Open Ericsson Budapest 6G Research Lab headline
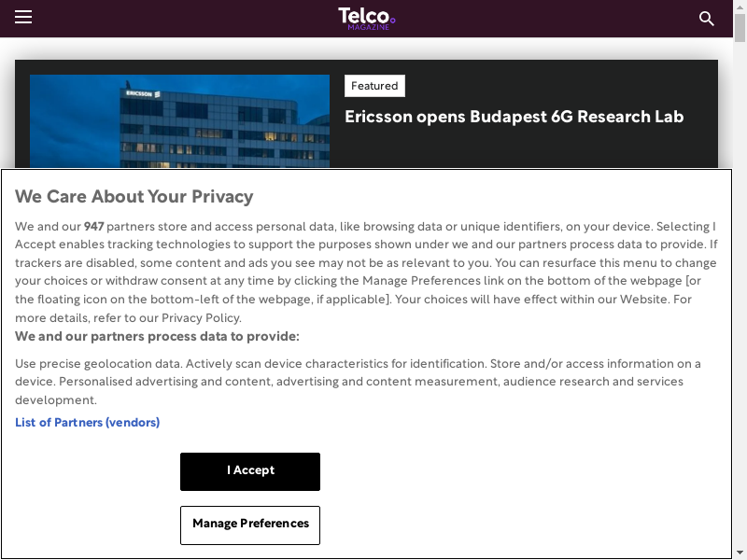 tap(514, 117)
